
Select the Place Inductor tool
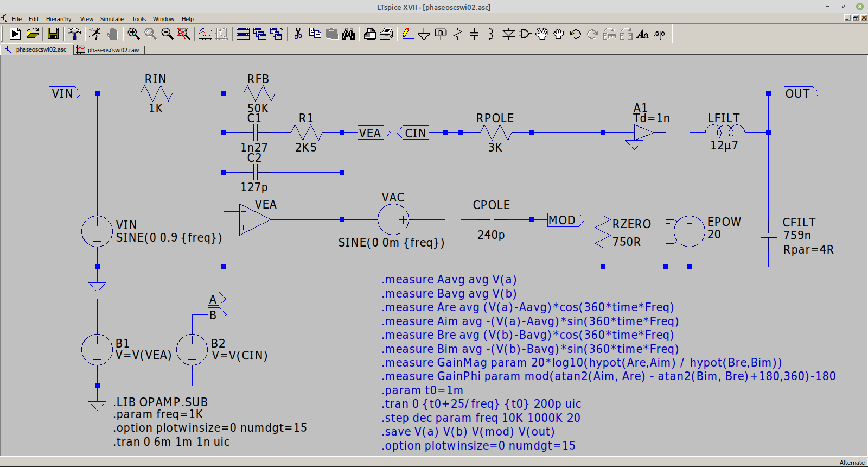[x=491, y=34]
